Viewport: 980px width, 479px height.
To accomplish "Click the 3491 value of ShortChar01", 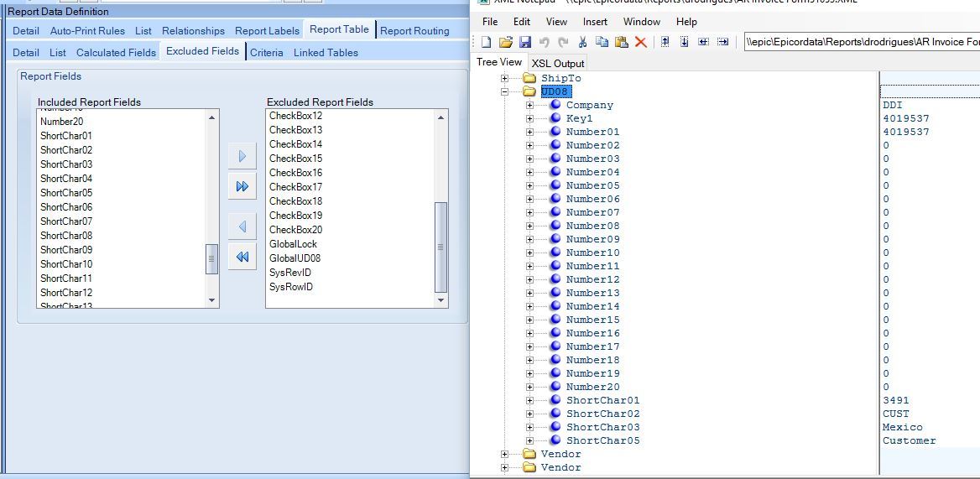I will coord(895,400).
